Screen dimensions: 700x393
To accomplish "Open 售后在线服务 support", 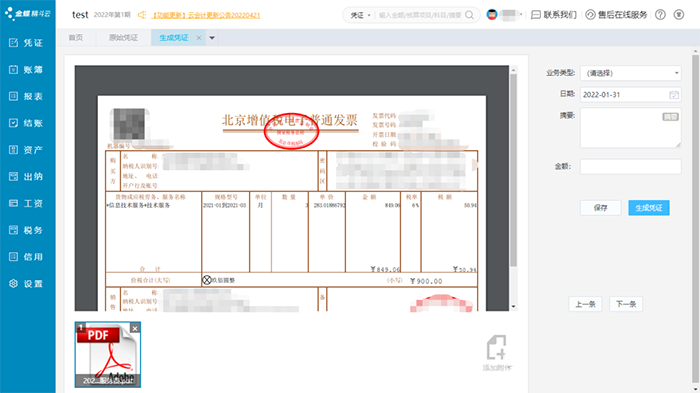I will (x=616, y=15).
